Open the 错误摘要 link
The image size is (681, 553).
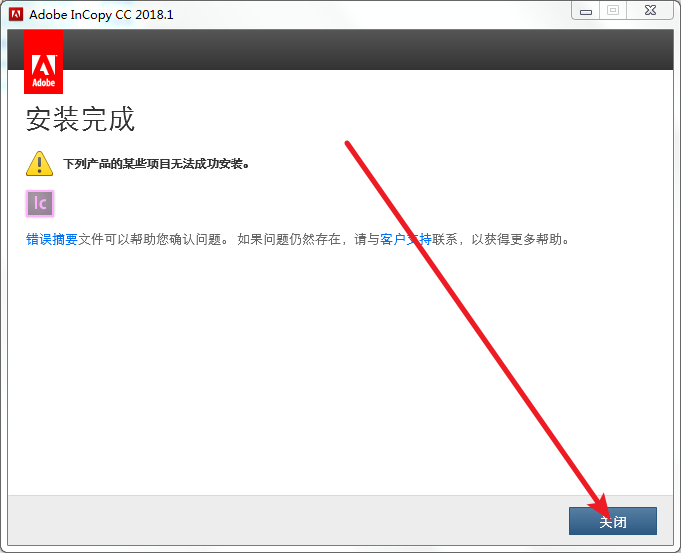click(x=52, y=239)
